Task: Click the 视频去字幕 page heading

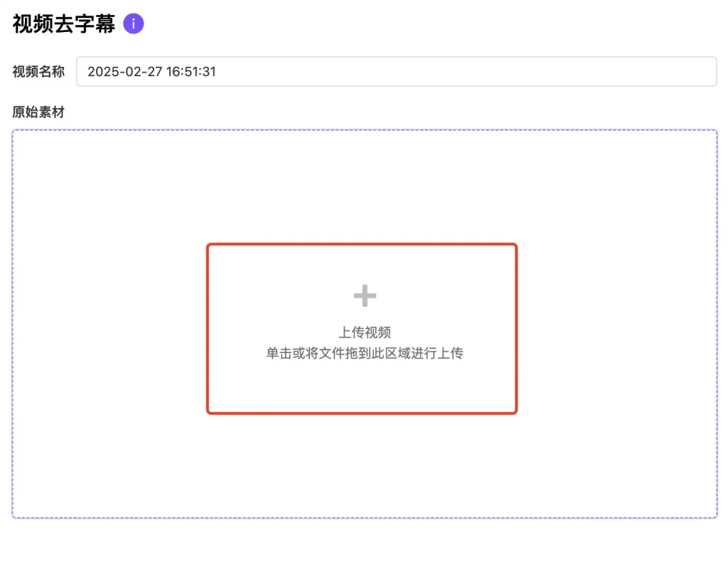Action: coord(63,23)
